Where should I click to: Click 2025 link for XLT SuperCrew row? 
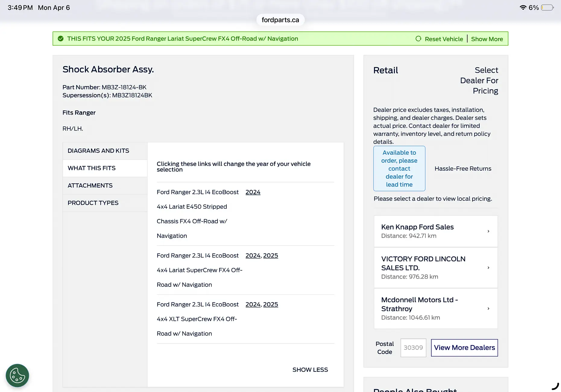pyautogui.click(x=270, y=304)
